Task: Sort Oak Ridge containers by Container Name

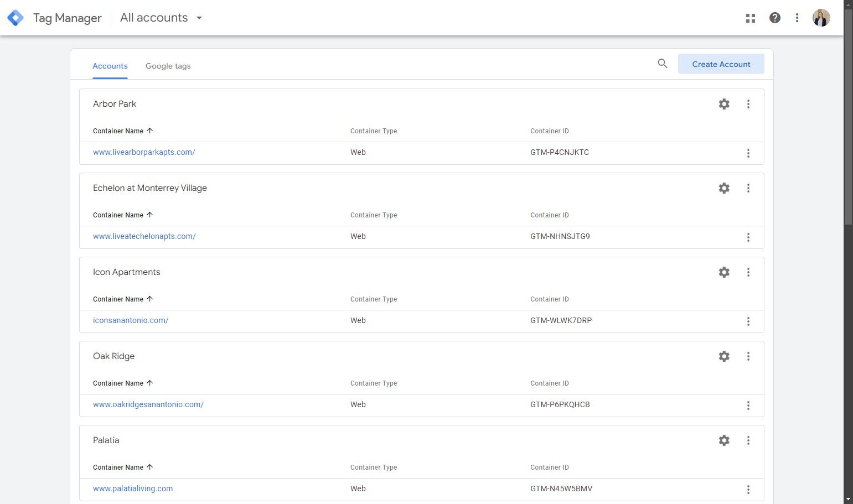Action: click(123, 383)
